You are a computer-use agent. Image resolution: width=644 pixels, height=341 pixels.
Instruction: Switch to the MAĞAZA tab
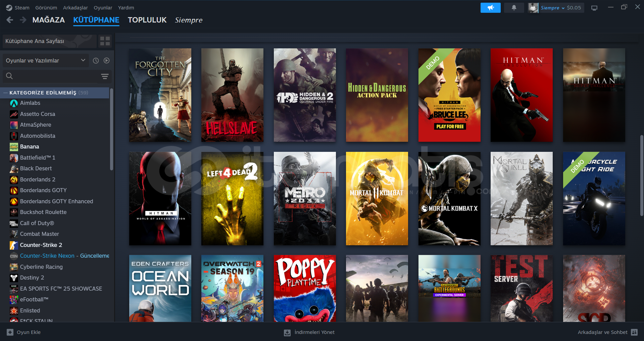48,20
